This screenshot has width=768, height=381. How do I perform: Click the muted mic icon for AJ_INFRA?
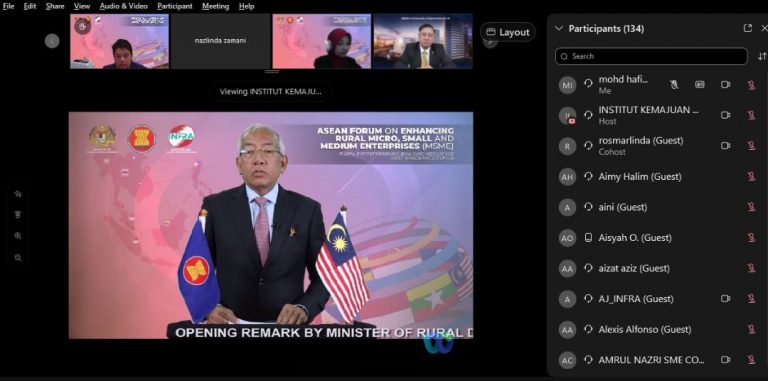point(751,299)
